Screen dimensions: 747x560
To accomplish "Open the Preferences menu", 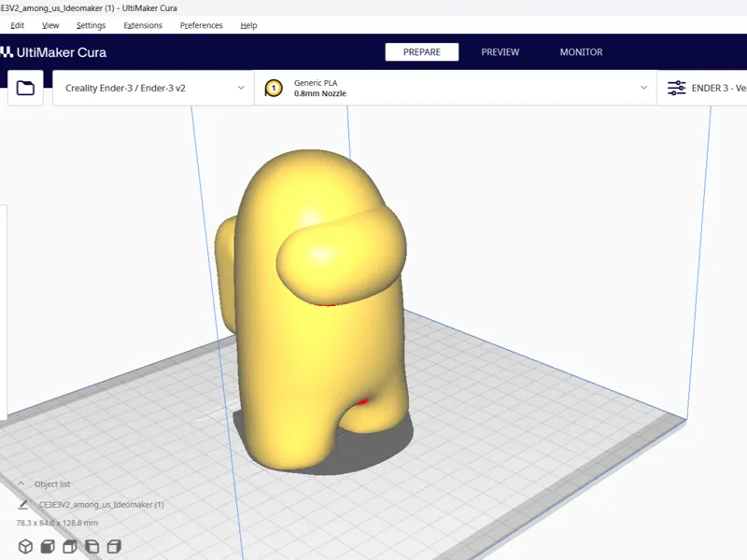I will click(201, 25).
